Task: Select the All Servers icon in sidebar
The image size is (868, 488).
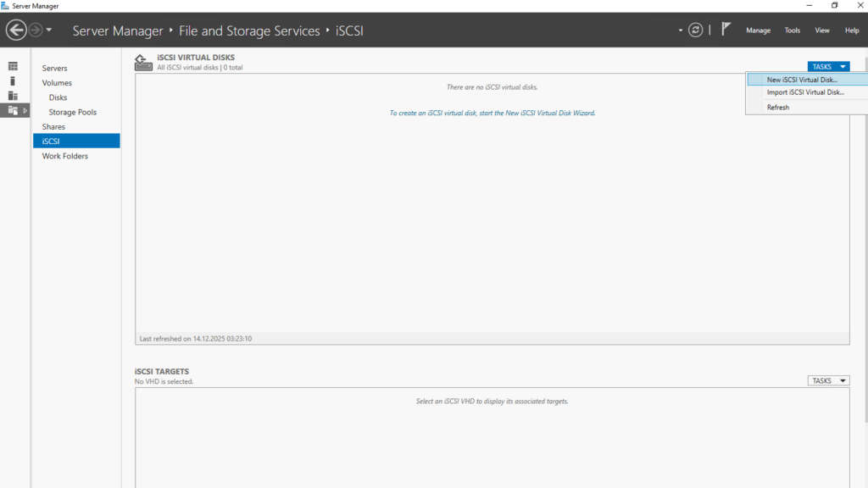Action: tap(13, 96)
